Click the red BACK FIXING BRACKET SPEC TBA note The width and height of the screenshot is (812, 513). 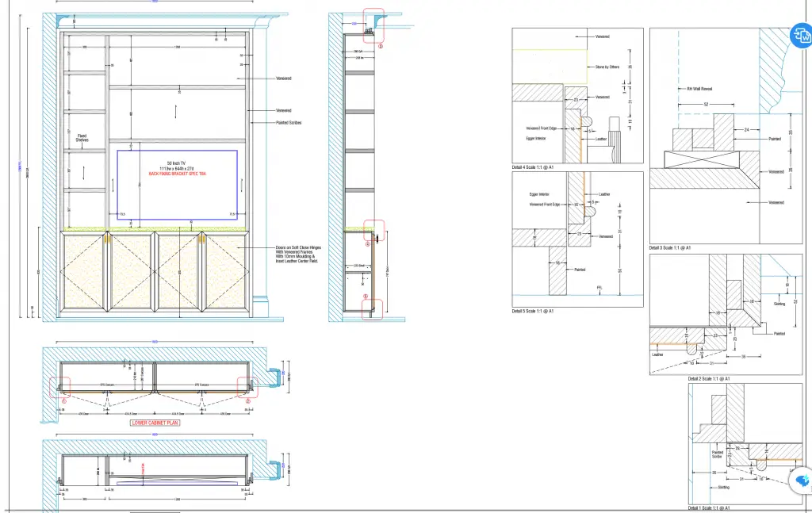[x=176, y=173]
